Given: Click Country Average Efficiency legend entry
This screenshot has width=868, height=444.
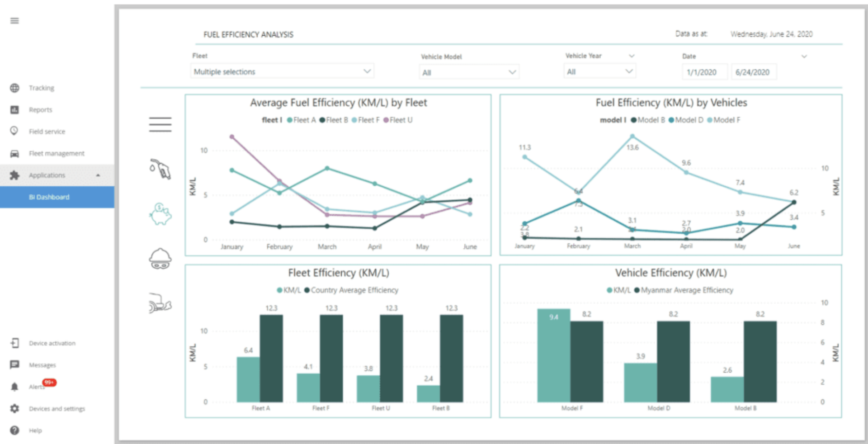Looking at the screenshot, I should 351,290.
